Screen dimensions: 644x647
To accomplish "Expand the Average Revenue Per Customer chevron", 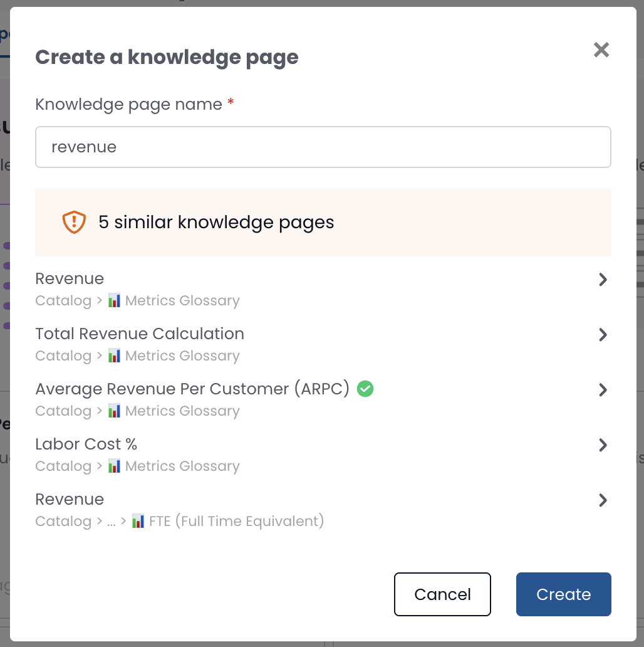I will (x=603, y=390).
